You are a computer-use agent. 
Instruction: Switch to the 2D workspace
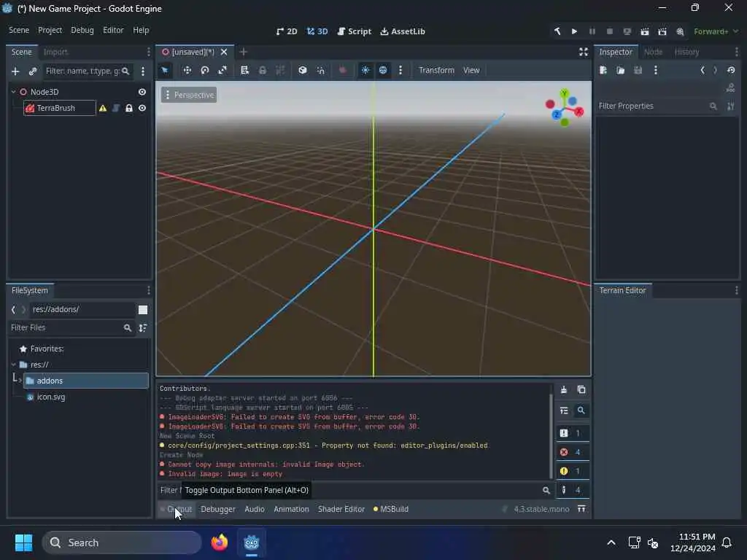tap(286, 31)
